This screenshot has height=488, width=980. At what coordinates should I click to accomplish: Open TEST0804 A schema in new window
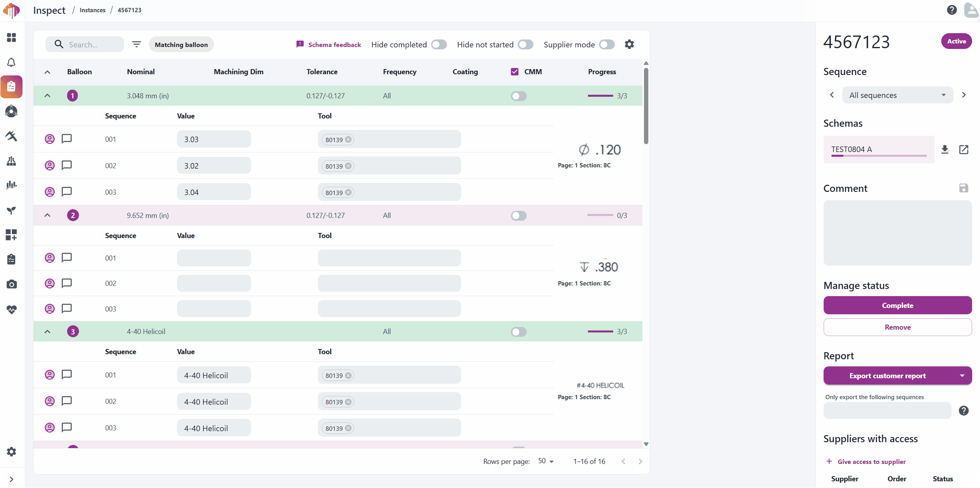(x=963, y=149)
